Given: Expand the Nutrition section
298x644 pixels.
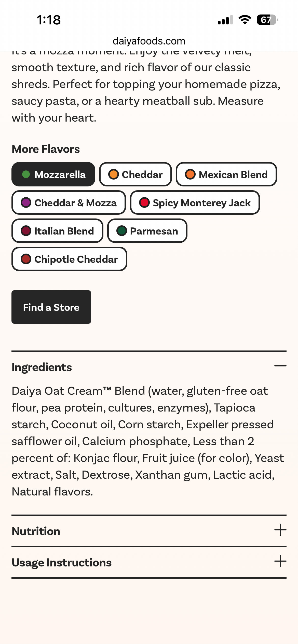Looking at the screenshot, I should [x=36, y=531].
